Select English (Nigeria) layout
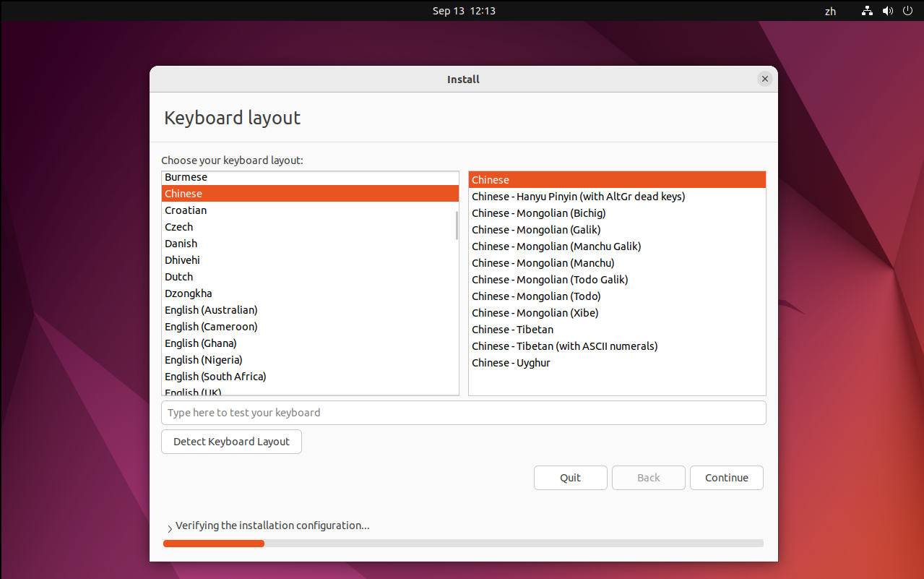The width and height of the screenshot is (924, 579). pyautogui.click(x=310, y=360)
